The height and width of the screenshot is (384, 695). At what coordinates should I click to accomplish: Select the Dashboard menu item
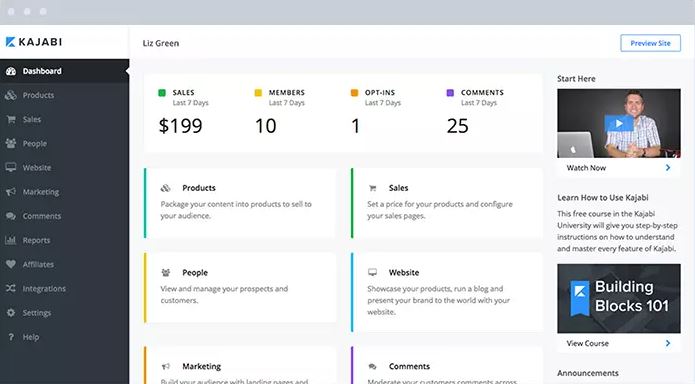pos(65,71)
